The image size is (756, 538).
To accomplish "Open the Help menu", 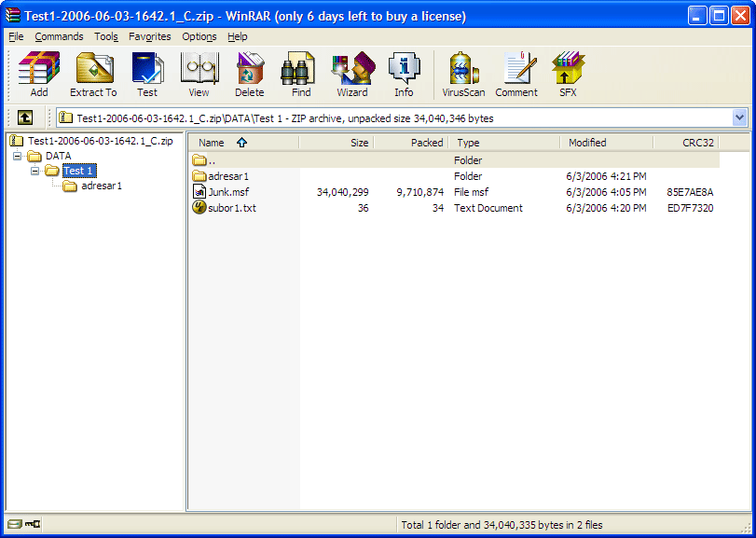I will [237, 36].
